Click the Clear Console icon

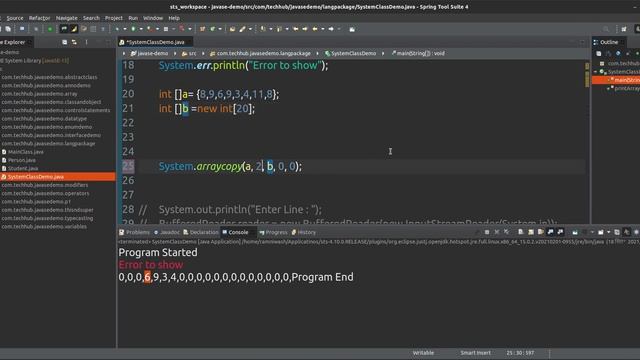(520, 232)
